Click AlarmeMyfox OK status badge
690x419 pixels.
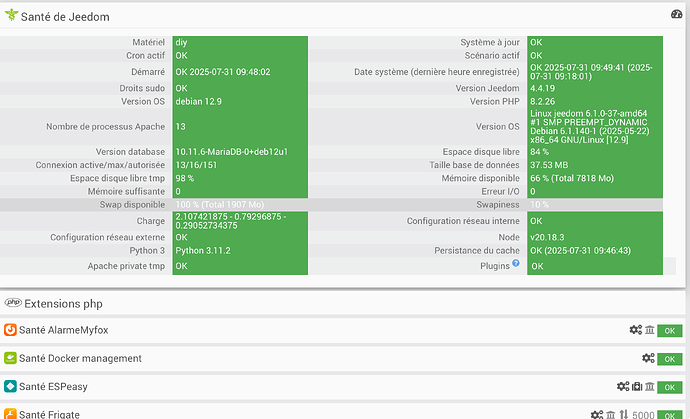pos(669,331)
